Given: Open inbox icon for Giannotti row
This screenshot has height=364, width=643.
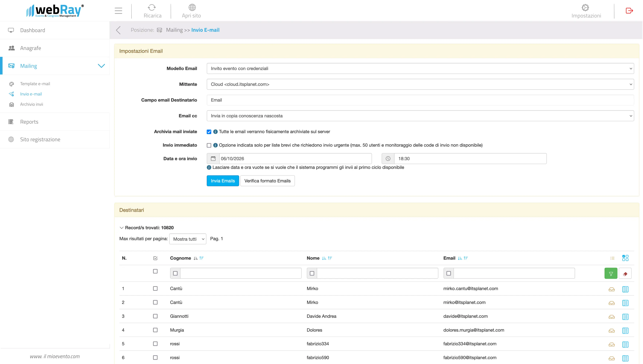Looking at the screenshot, I should tap(611, 317).
